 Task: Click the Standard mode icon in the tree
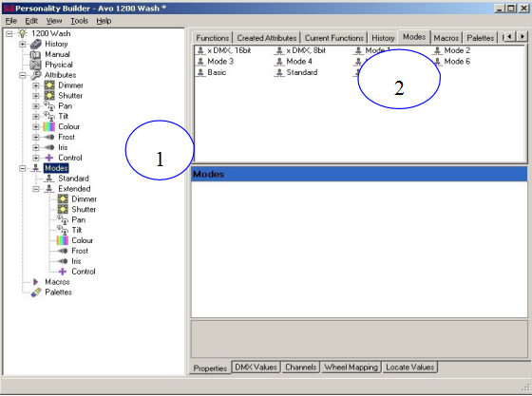[49, 179]
